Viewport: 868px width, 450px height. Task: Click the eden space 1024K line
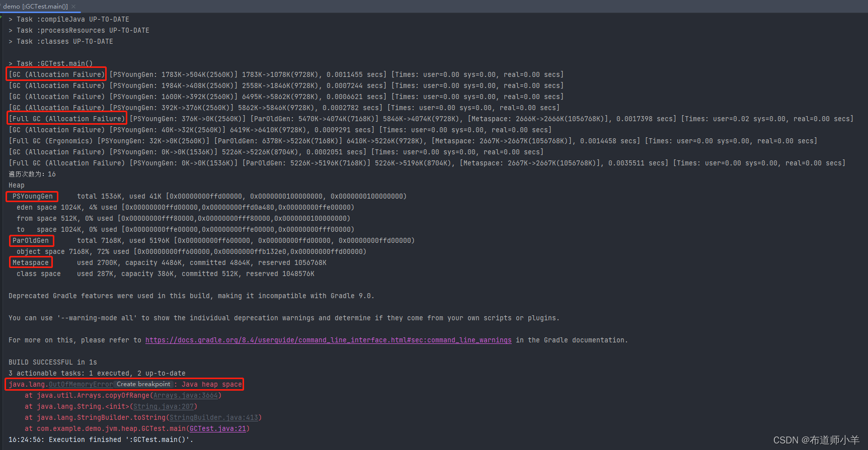185,208
